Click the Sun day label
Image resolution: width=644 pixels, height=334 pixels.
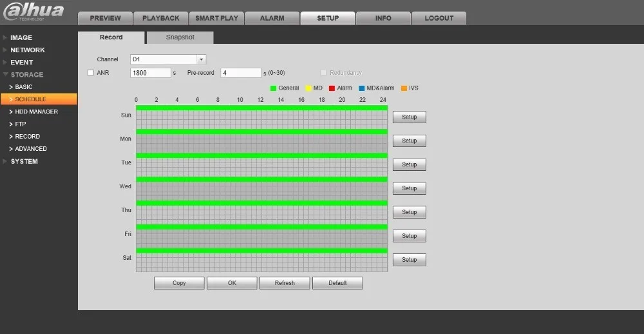coord(126,115)
